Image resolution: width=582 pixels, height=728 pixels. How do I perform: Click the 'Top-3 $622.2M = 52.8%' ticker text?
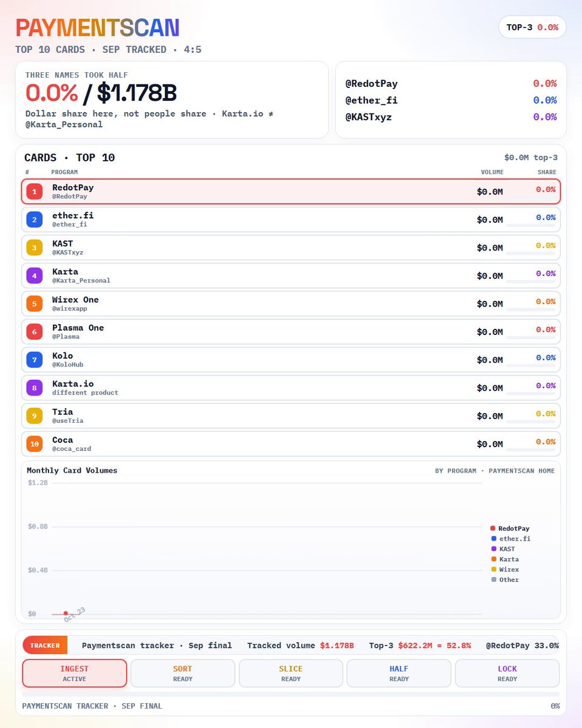[x=420, y=645]
